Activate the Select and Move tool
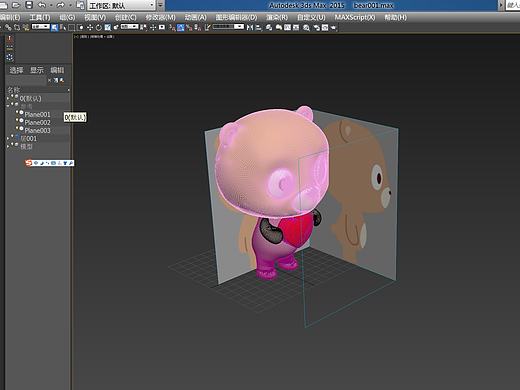Screen dimensions: 520x390 pyautogui.click(x=90, y=28)
